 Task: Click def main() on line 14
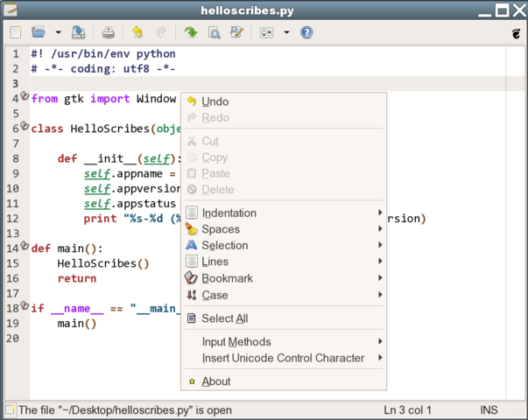click(67, 248)
